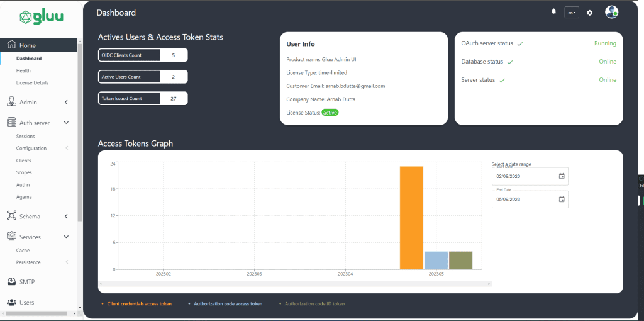Collapse the Auth server menu chevron

[x=66, y=123]
